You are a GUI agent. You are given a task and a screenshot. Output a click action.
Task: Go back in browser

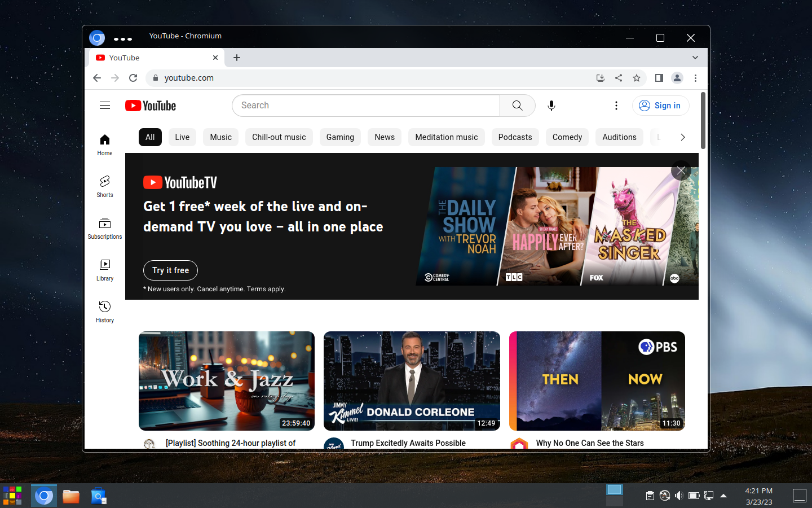coord(97,78)
